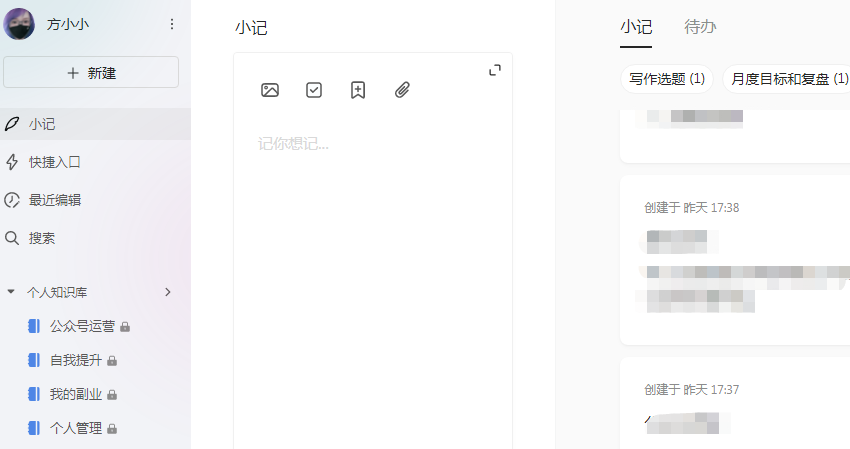This screenshot has height=449, width=850.
Task: Filter notes by 月度目标和复盘 tag
Action: click(785, 78)
